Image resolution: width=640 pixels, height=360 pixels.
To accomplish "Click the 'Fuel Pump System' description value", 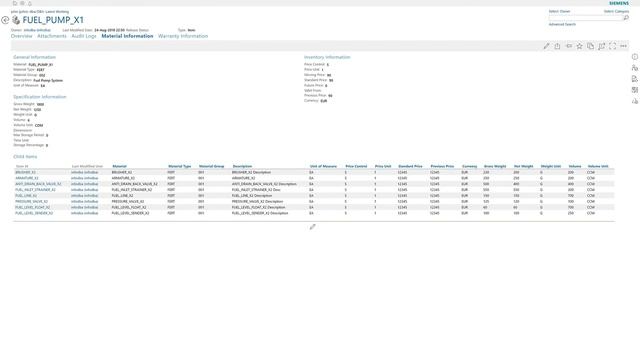I will pyautogui.click(x=48, y=80).
